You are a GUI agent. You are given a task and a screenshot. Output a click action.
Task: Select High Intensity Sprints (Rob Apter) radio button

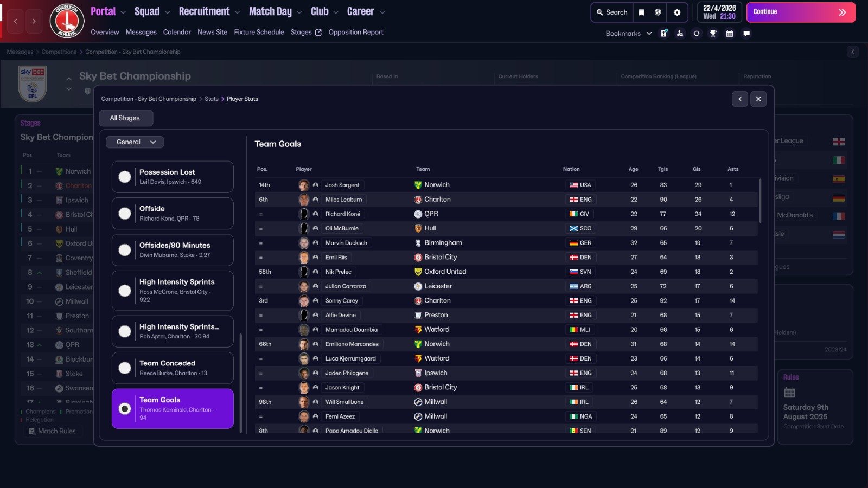coord(125,331)
